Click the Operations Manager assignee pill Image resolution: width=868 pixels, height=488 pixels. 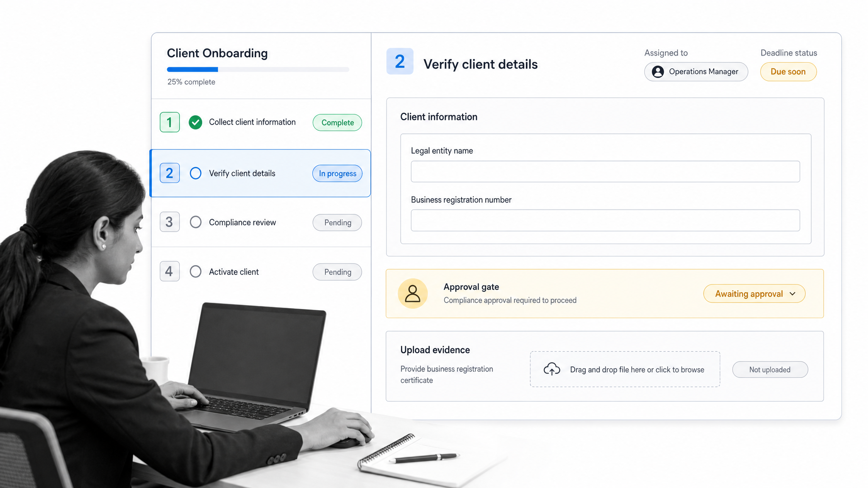click(x=696, y=72)
